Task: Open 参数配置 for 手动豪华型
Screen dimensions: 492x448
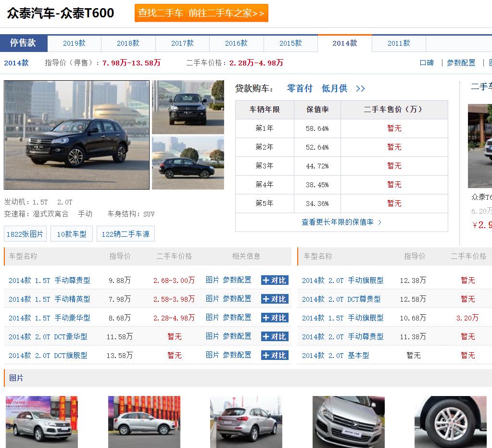Action: (x=237, y=318)
